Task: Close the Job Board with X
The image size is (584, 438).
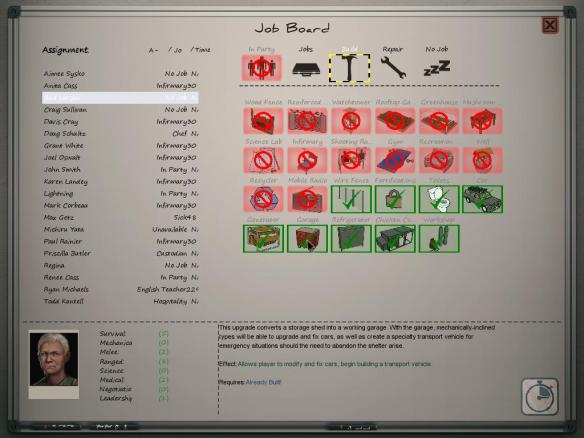Action: (550, 25)
